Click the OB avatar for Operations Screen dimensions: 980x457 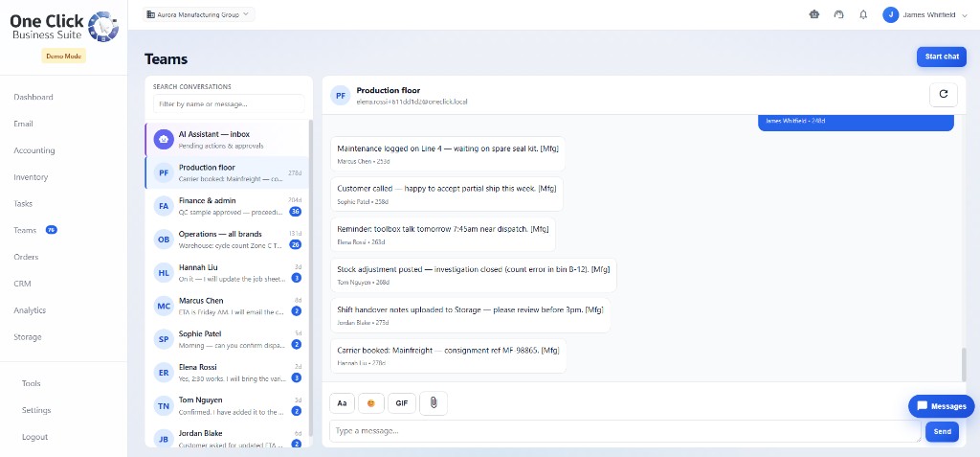(x=164, y=240)
